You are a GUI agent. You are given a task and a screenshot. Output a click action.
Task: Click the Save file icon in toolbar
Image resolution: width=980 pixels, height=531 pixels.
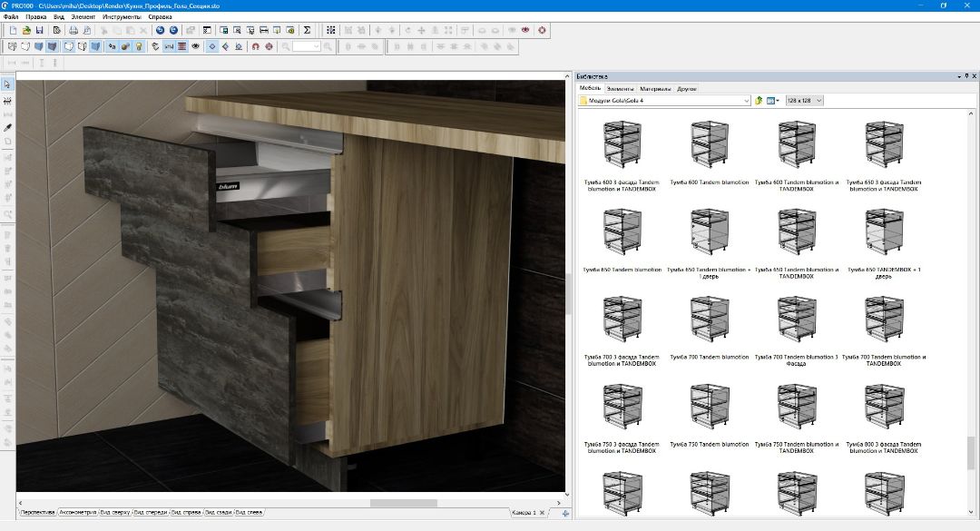[40, 30]
